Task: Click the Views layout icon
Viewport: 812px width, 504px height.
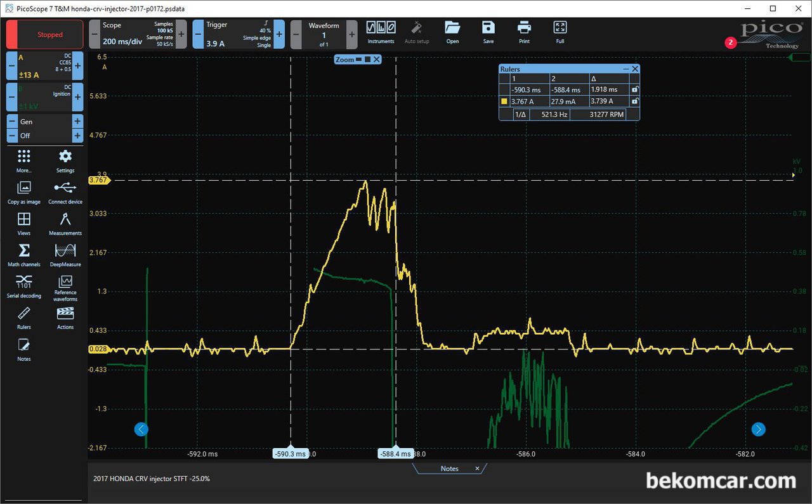Action: (x=24, y=220)
